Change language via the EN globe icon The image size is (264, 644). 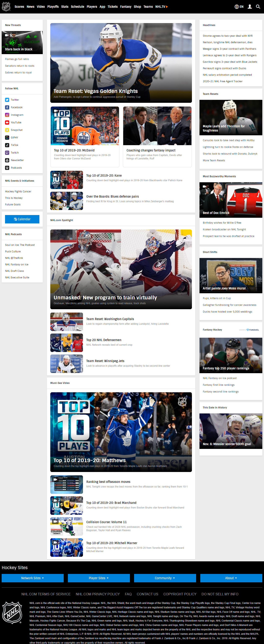(239, 7)
